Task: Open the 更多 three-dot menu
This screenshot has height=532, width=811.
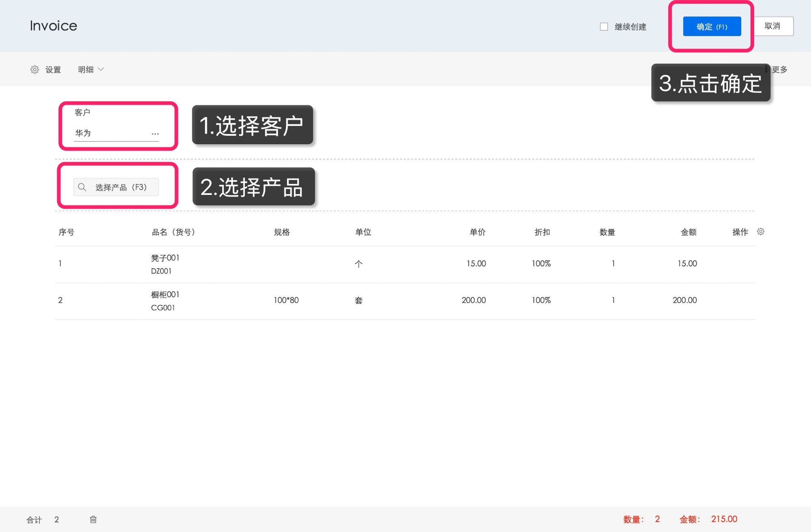Action: click(766, 70)
